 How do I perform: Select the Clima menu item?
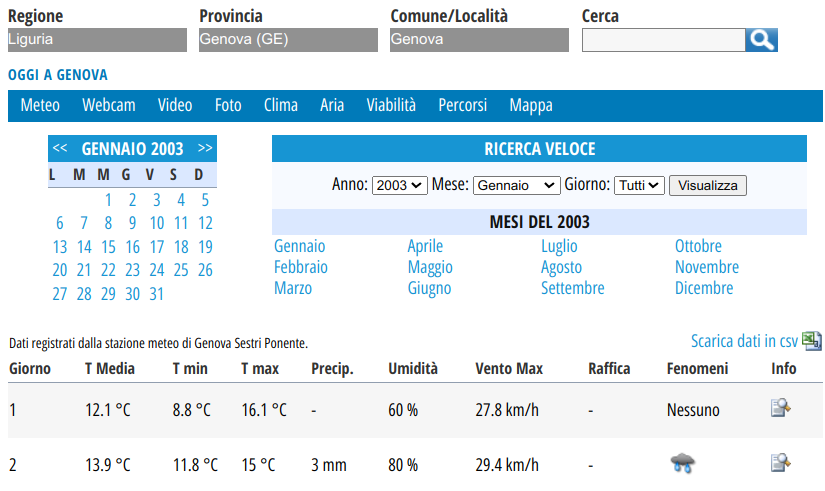pyautogui.click(x=281, y=105)
